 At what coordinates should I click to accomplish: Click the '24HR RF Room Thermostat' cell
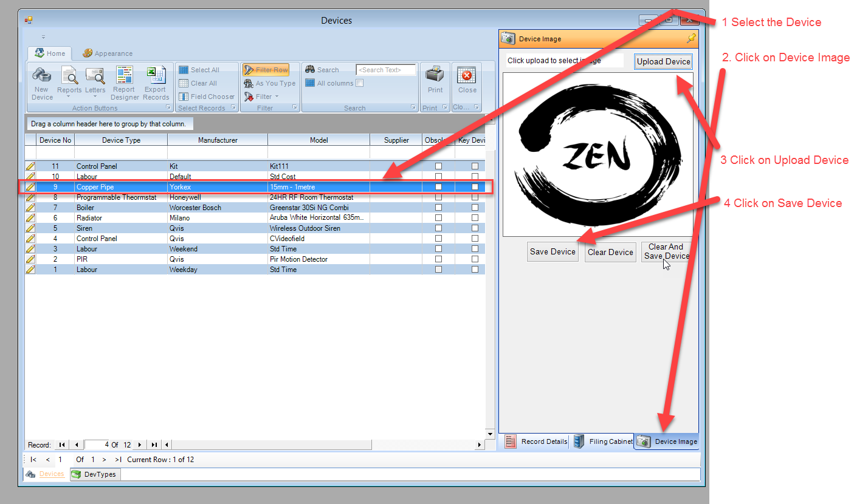pyautogui.click(x=319, y=197)
